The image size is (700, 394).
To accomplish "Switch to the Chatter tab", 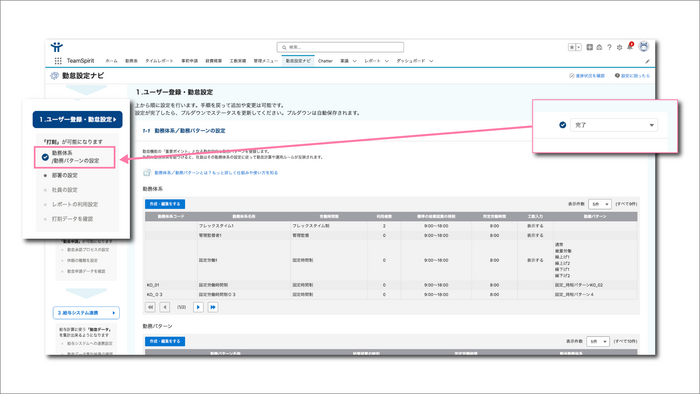I will pyautogui.click(x=325, y=61).
